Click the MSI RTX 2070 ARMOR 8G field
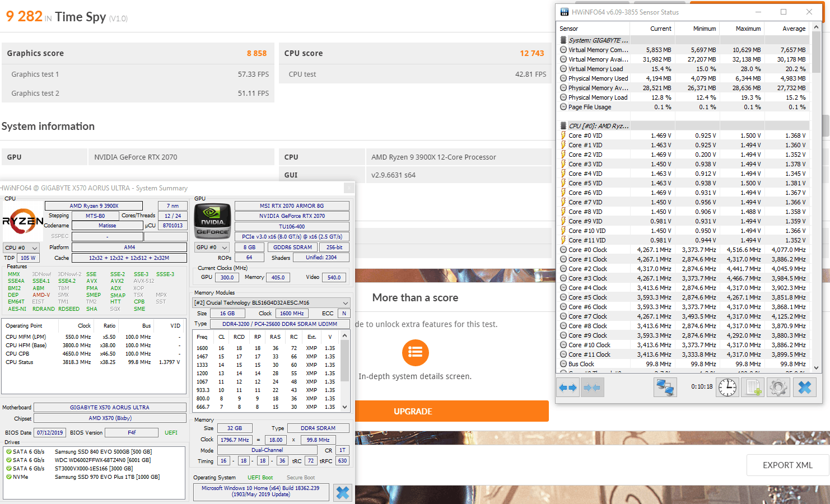This screenshot has height=504, width=830. point(292,206)
